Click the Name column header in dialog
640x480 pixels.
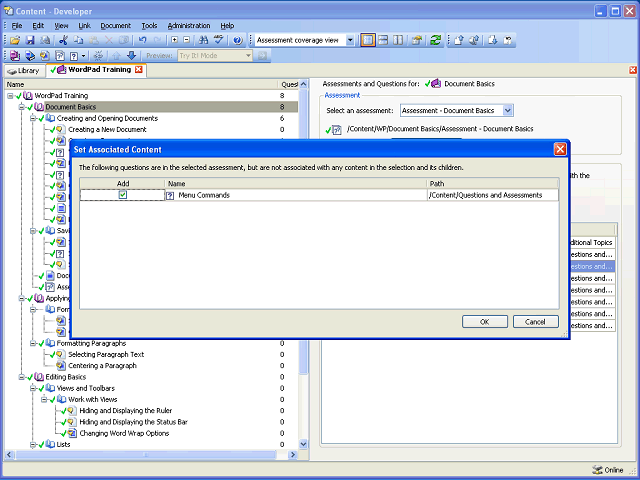pos(296,184)
